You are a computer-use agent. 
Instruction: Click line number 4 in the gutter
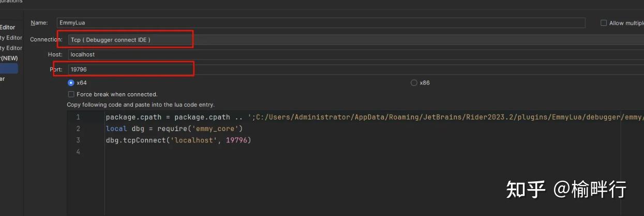click(78, 152)
